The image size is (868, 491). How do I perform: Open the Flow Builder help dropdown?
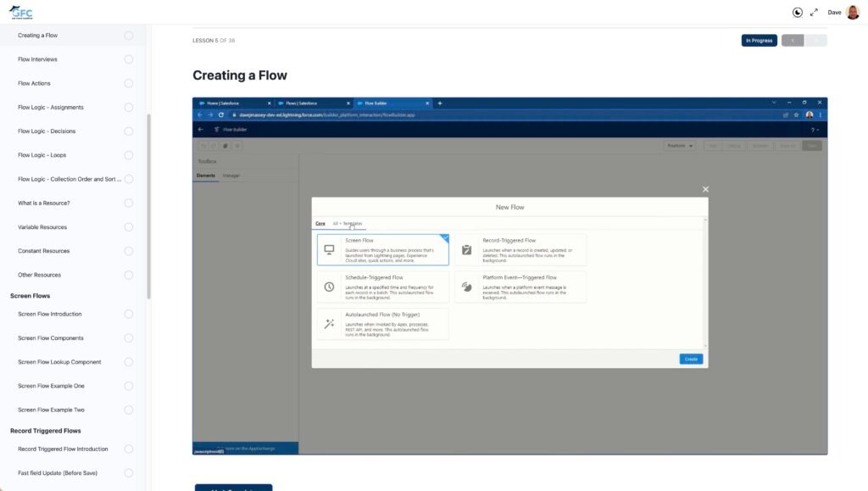click(x=814, y=130)
